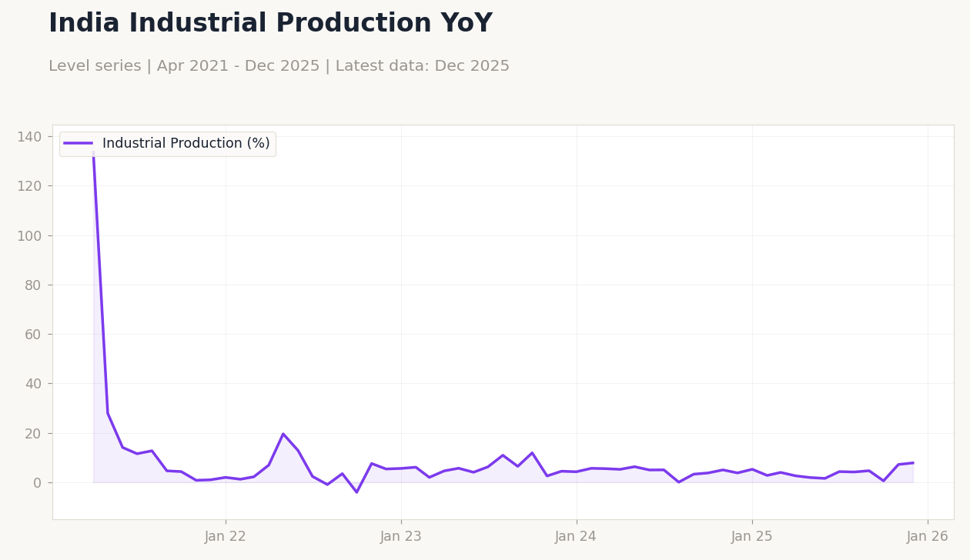Click the Jan 26 x-axis label
Screen dimensions: 970x560
pyautogui.click(x=928, y=537)
